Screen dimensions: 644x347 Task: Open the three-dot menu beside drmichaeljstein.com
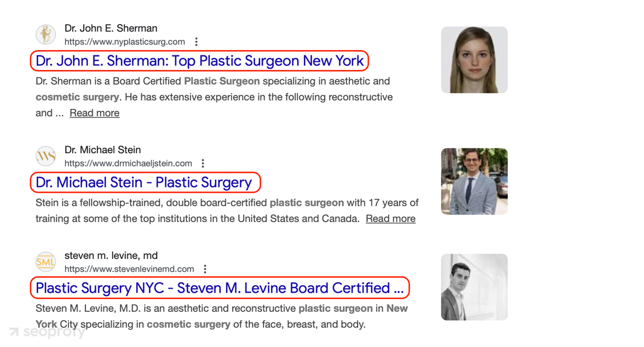pos(202,163)
